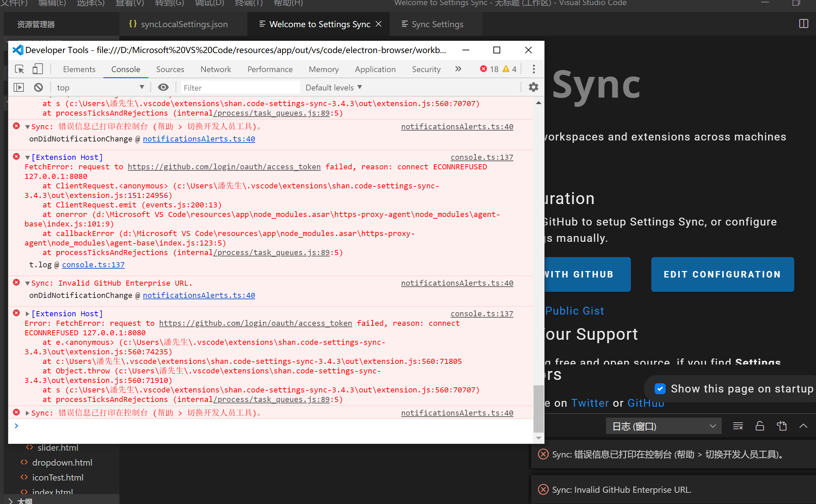Open the Default levels dropdown
This screenshot has width=816, height=504.
333,87
